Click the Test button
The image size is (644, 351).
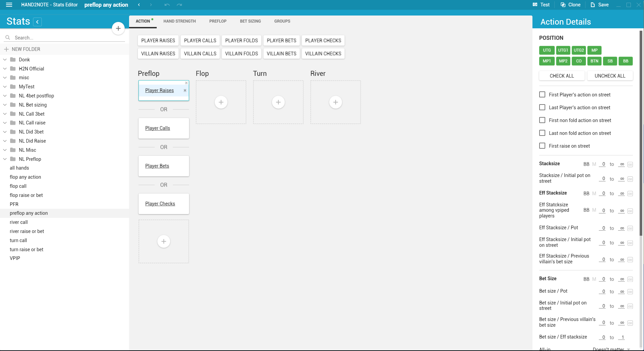tap(541, 5)
